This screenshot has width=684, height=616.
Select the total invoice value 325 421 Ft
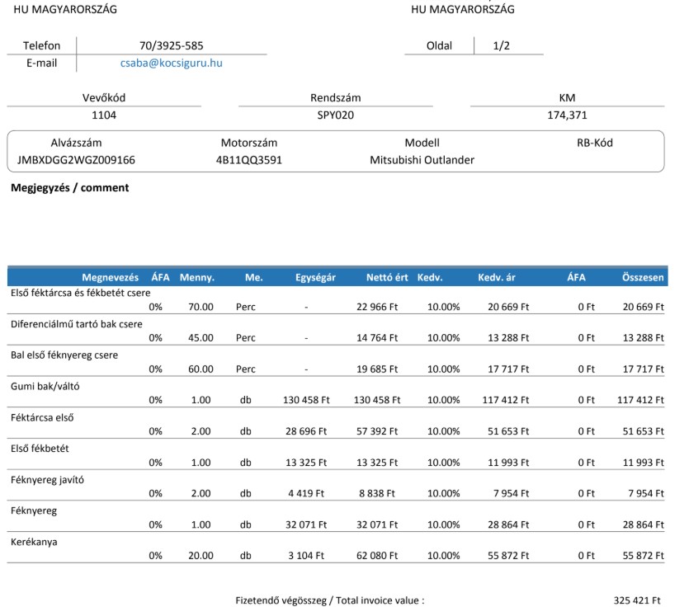click(x=637, y=600)
